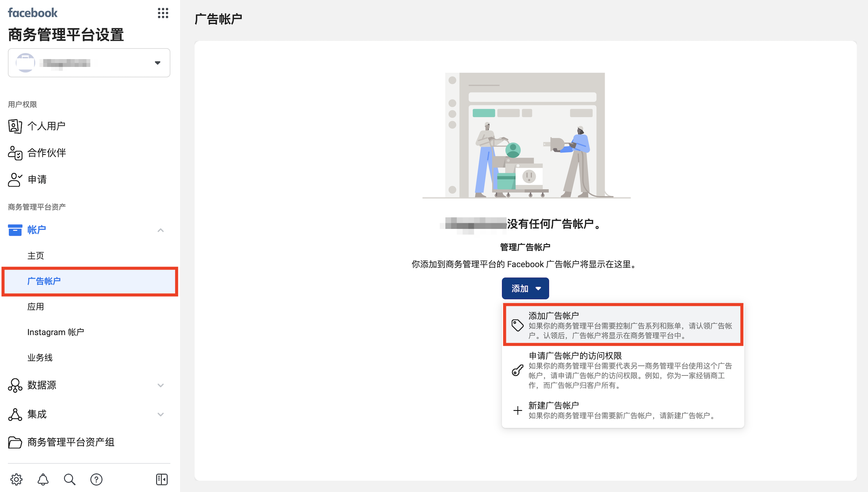Open Instagram 帐户 item
Screen dimensions: 868x492
pyautogui.click(x=55, y=332)
